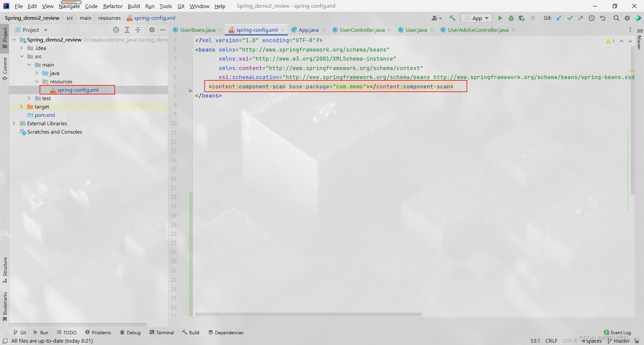Image resolution: width=644 pixels, height=345 pixels.
Task: Select pom.xml in project tree
Action: tap(45, 115)
